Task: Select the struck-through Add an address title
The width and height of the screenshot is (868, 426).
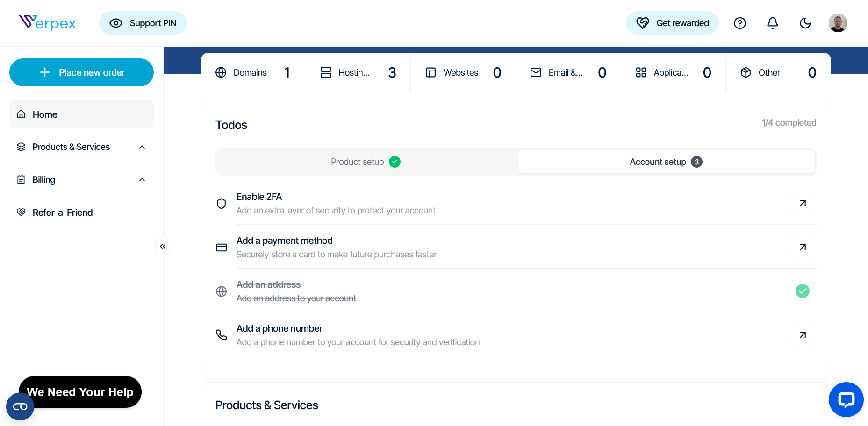Action: [268, 284]
